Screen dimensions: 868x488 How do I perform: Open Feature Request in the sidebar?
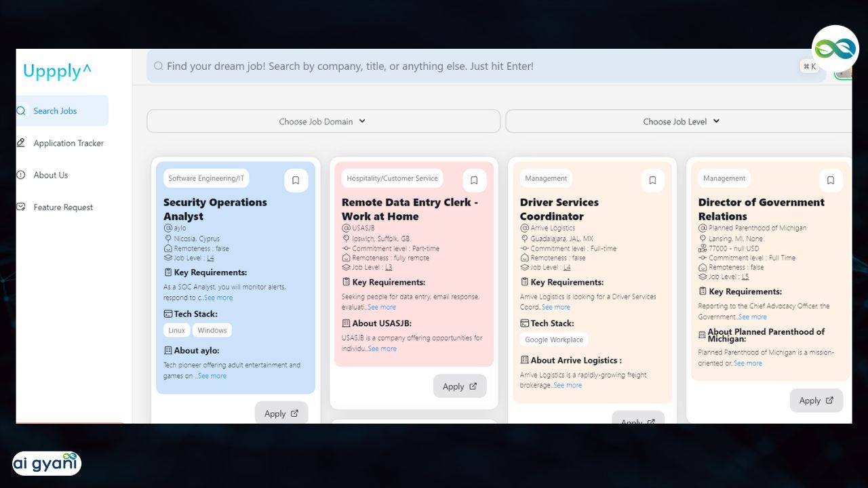point(63,207)
